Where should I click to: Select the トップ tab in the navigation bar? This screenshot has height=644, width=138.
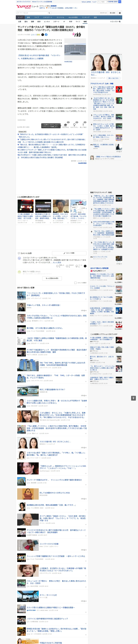20,17
